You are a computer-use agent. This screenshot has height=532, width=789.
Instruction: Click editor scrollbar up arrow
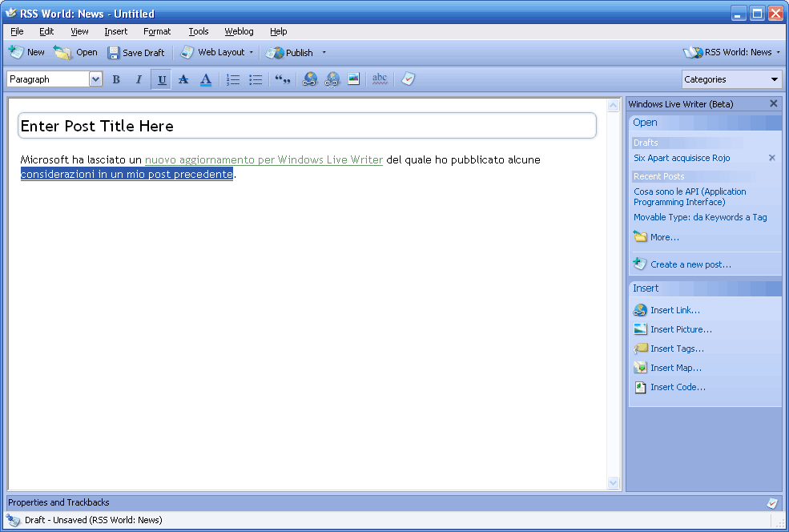(613, 105)
